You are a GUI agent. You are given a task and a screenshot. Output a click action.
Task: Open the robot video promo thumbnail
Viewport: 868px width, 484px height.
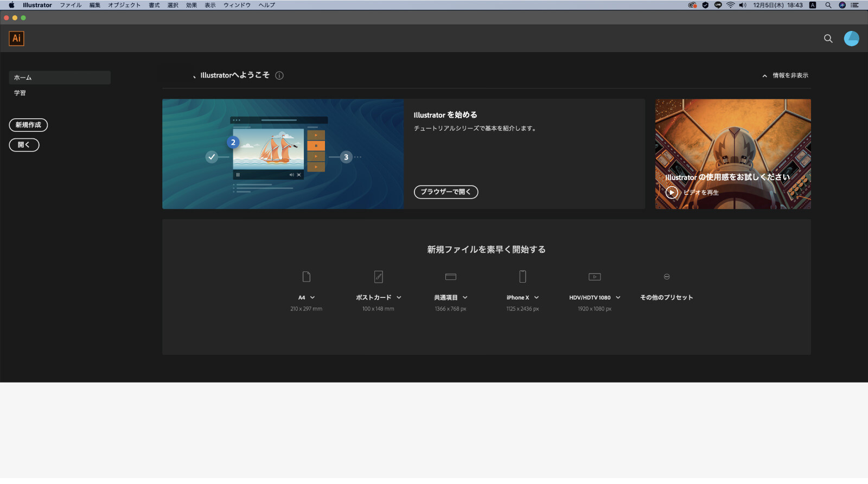[x=733, y=154]
